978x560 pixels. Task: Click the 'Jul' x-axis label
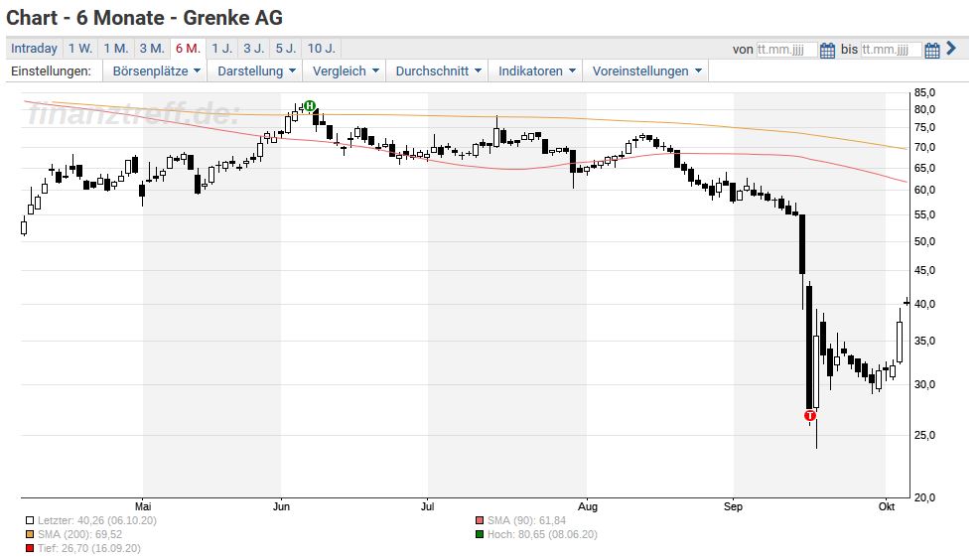pyautogui.click(x=427, y=507)
